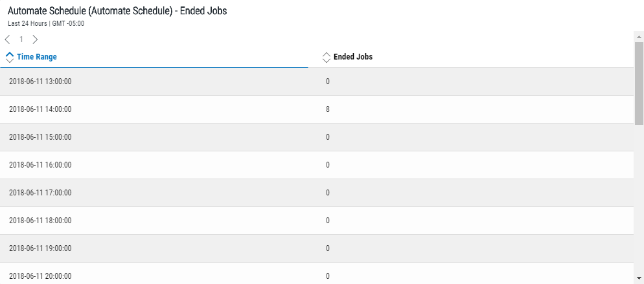Click the Ended Jobs sort icon
The image size is (644, 284).
(x=327, y=57)
